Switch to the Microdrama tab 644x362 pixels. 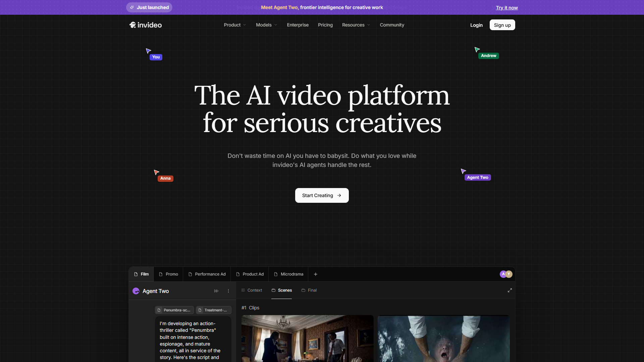[288, 274]
